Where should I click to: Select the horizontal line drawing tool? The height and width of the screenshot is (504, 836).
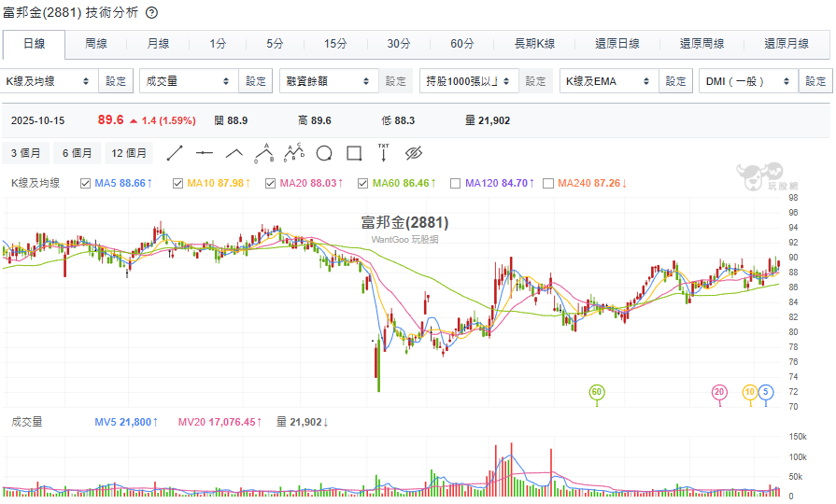tap(205, 153)
